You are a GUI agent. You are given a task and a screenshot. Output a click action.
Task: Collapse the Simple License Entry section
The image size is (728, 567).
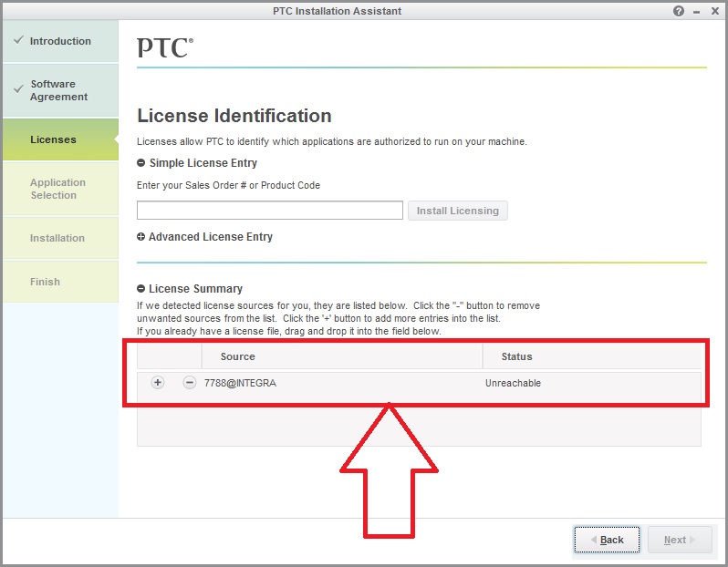[x=141, y=163]
